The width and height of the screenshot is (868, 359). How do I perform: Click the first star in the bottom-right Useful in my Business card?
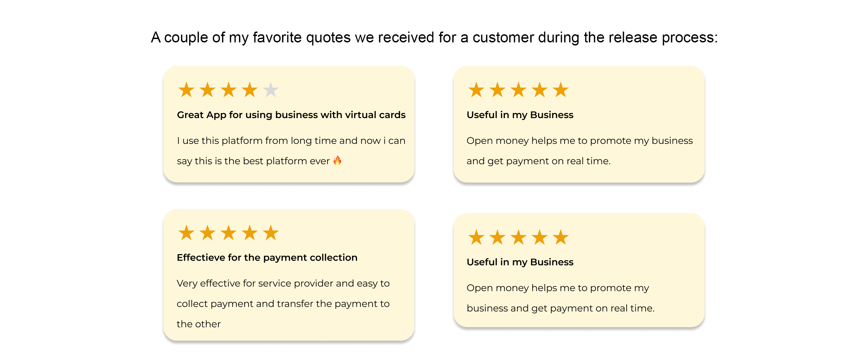[x=476, y=237]
